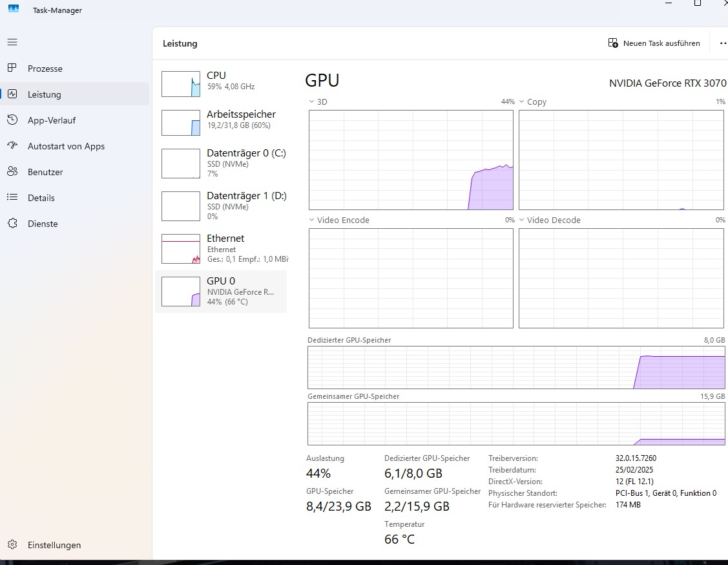Click the Einstellungen gear icon
Viewport: 728px width, 565px height.
[x=12, y=544]
